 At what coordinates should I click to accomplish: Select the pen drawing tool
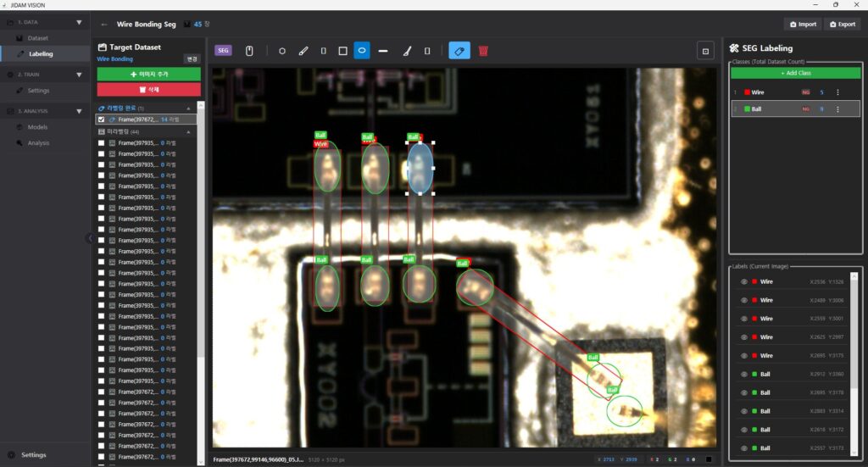303,51
